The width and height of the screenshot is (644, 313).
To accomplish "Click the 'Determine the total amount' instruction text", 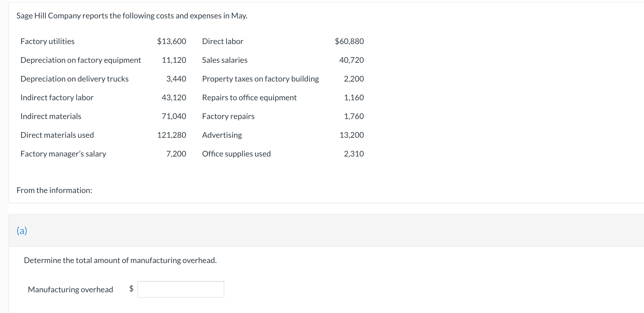I will tap(120, 260).
